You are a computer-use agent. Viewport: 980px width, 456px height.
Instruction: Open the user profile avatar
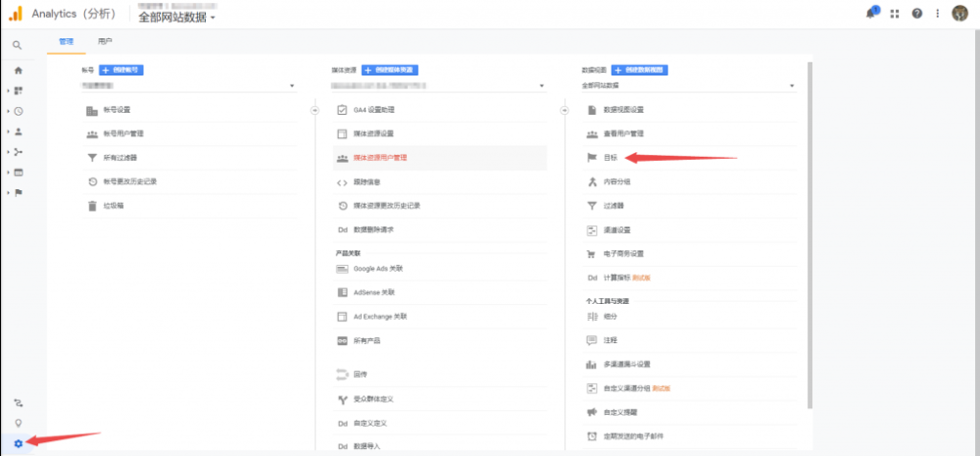[959, 14]
